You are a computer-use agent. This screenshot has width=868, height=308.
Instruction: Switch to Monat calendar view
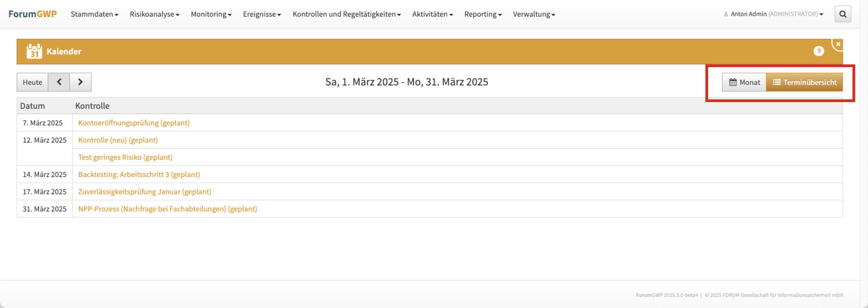pyautogui.click(x=744, y=82)
